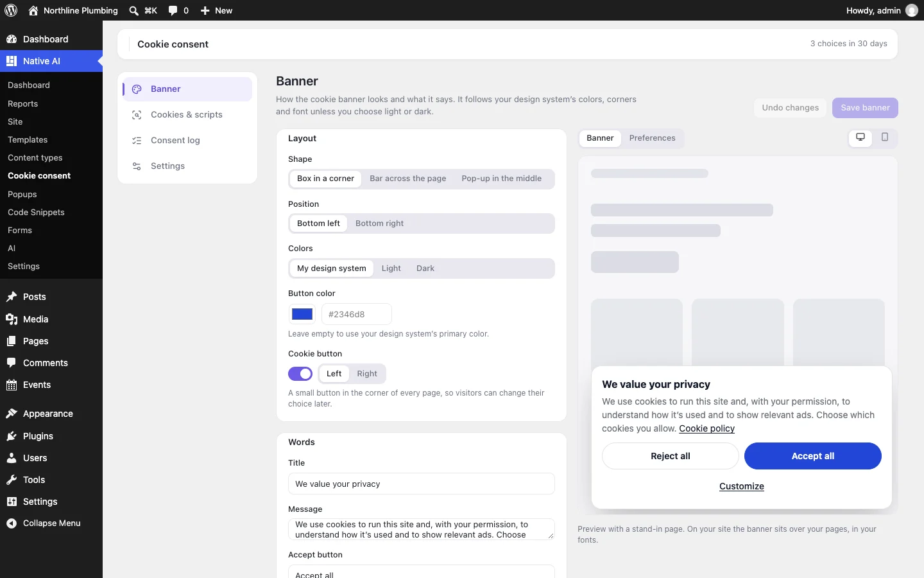Open the Consent log section

tap(187, 141)
